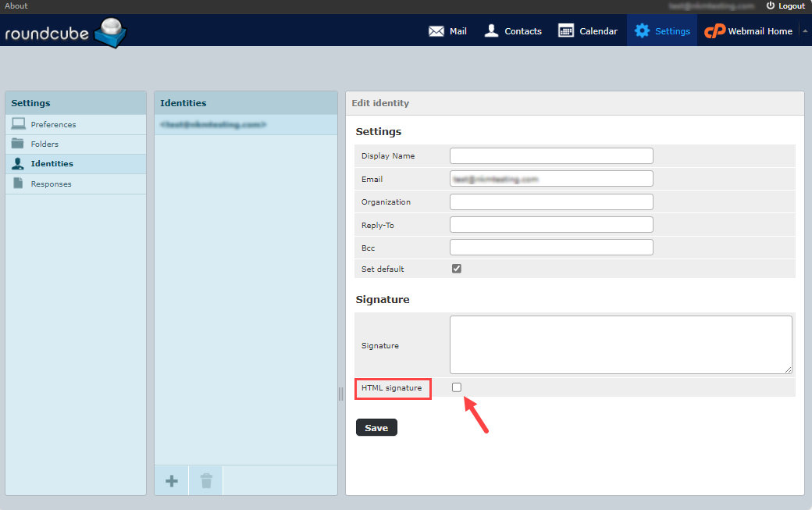
Task: Uncheck the Set default checkbox
Action: [455, 268]
